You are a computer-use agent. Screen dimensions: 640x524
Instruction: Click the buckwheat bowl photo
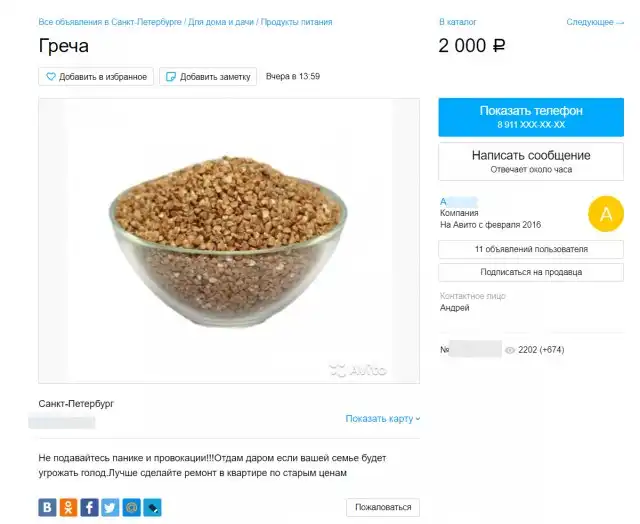click(x=229, y=240)
